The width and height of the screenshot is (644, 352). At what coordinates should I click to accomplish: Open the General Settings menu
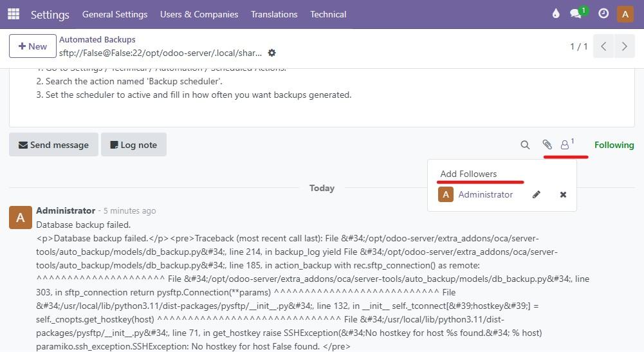coord(115,14)
